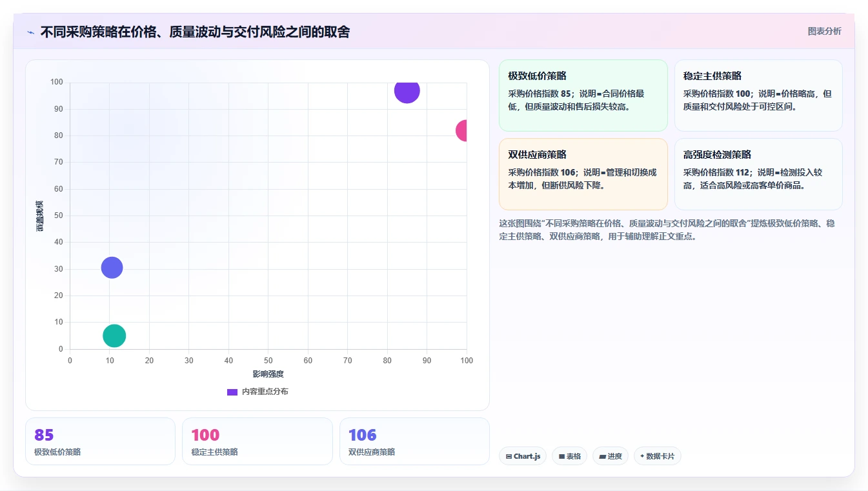This screenshot has width=868, height=491.
Task: Click the icon in the 表格 chip
Action: (561, 456)
